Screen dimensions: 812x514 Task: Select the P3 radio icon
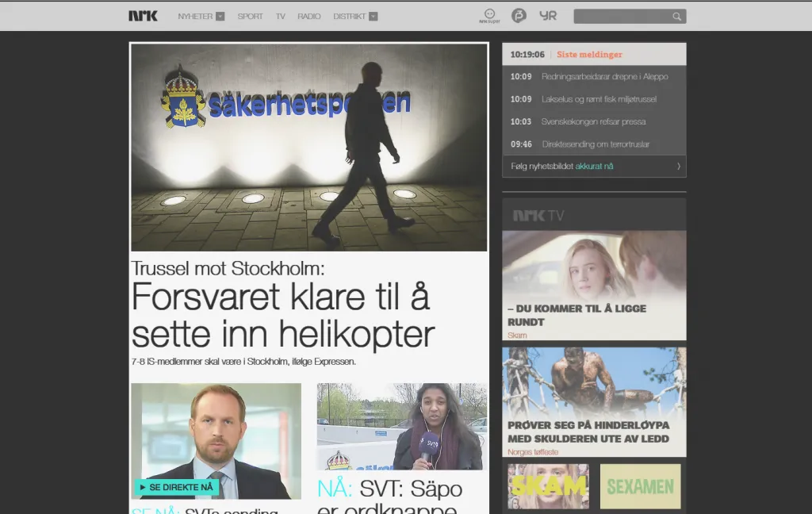click(x=519, y=15)
